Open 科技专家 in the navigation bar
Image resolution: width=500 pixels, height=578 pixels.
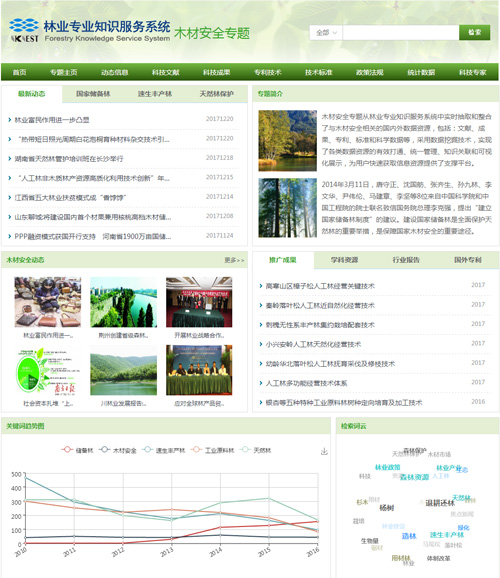click(x=473, y=72)
